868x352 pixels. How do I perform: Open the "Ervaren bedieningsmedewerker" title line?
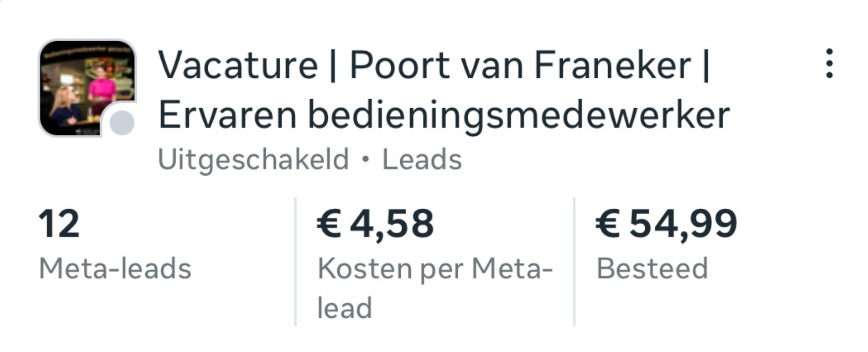[444, 115]
